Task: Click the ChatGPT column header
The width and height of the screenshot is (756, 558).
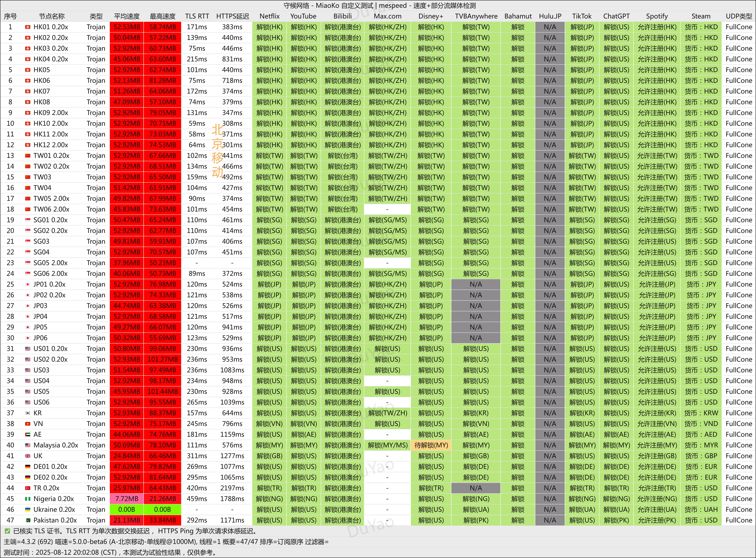Action: (x=617, y=16)
